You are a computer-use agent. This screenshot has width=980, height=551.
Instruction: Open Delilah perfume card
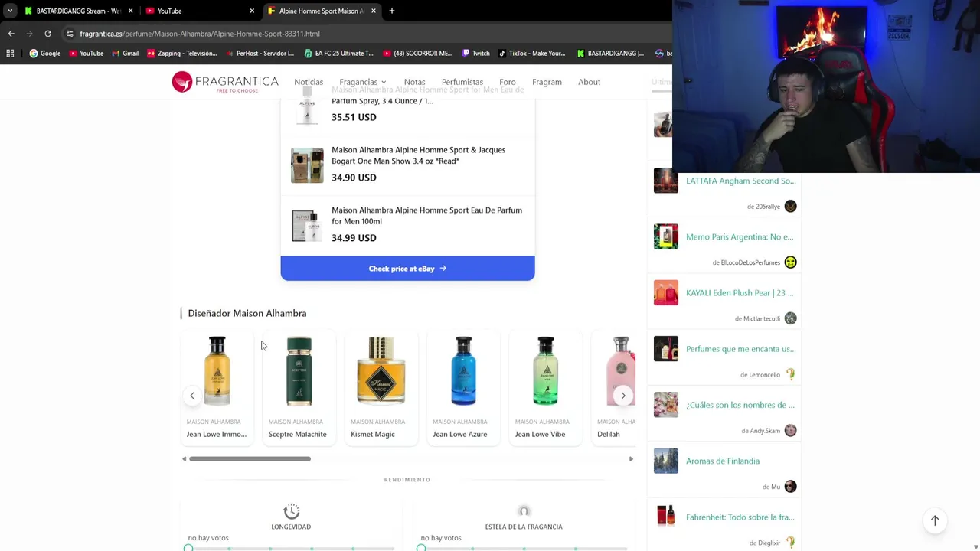(x=614, y=388)
